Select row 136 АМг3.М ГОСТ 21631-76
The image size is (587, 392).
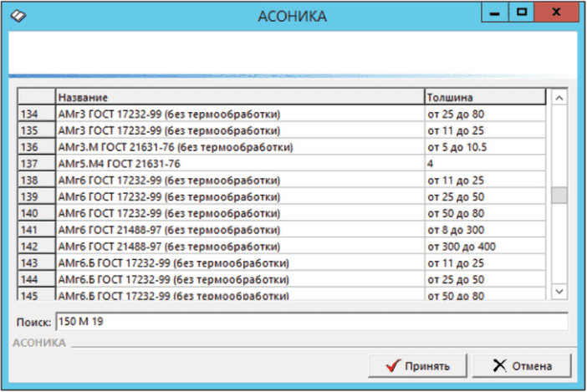(240, 147)
